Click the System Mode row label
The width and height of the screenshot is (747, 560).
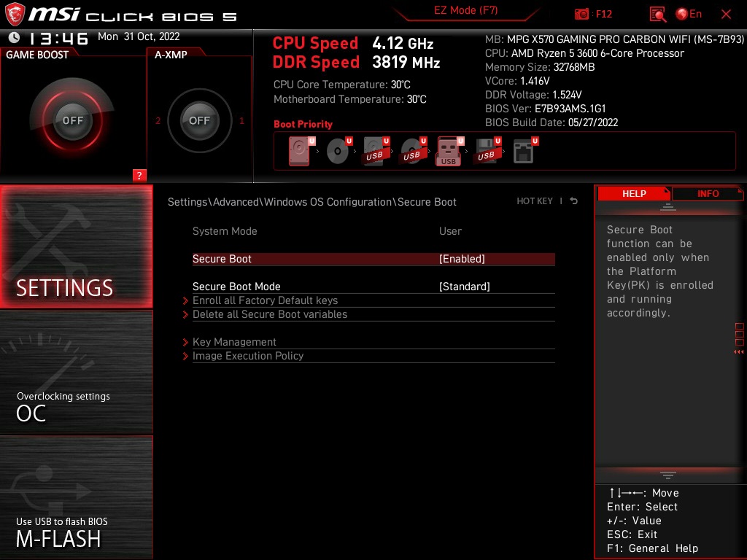point(225,231)
